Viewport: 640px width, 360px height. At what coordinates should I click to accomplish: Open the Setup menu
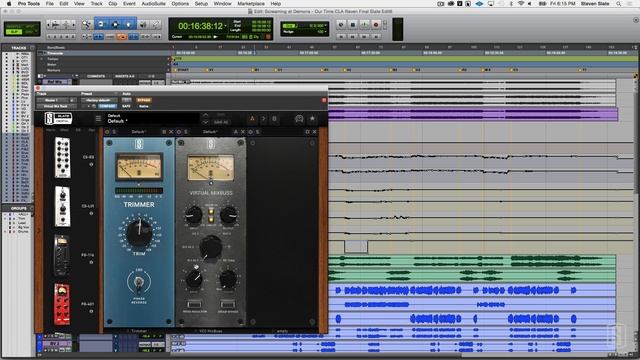(201, 4)
